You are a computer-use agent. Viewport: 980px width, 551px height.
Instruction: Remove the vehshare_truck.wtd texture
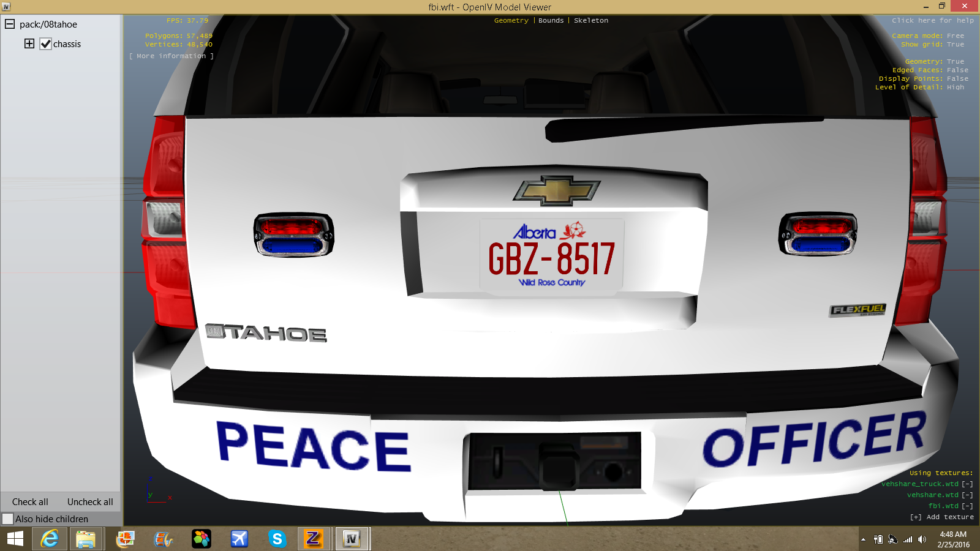pos(967,484)
